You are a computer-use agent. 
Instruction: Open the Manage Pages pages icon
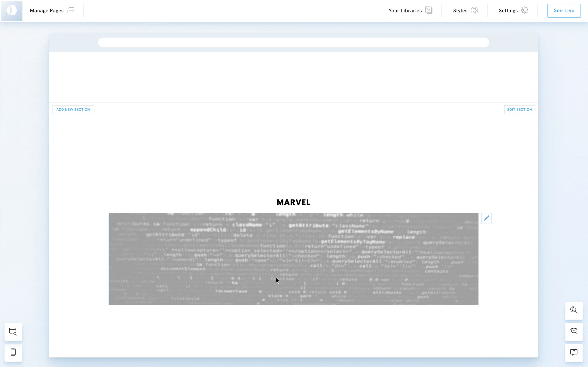71,10
